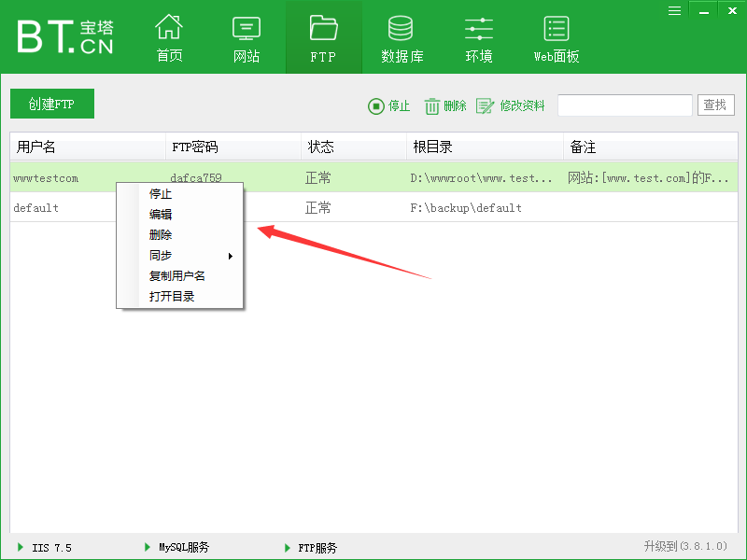Click inside the search input field
The width and height of the screenshot is (747, 560).
click(624, 105)
